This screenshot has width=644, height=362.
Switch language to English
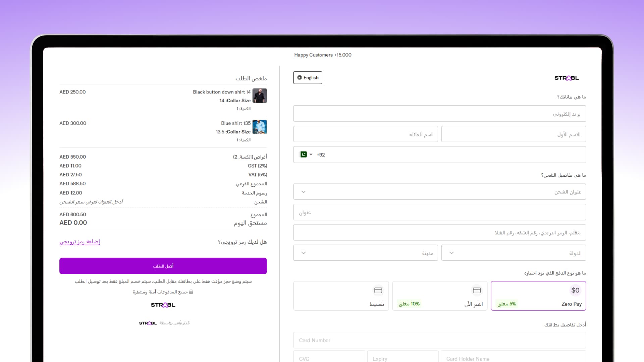(308, 78)
